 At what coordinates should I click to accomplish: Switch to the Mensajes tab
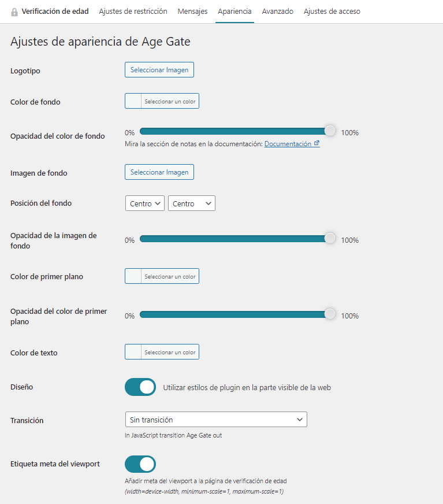[192, 11]
